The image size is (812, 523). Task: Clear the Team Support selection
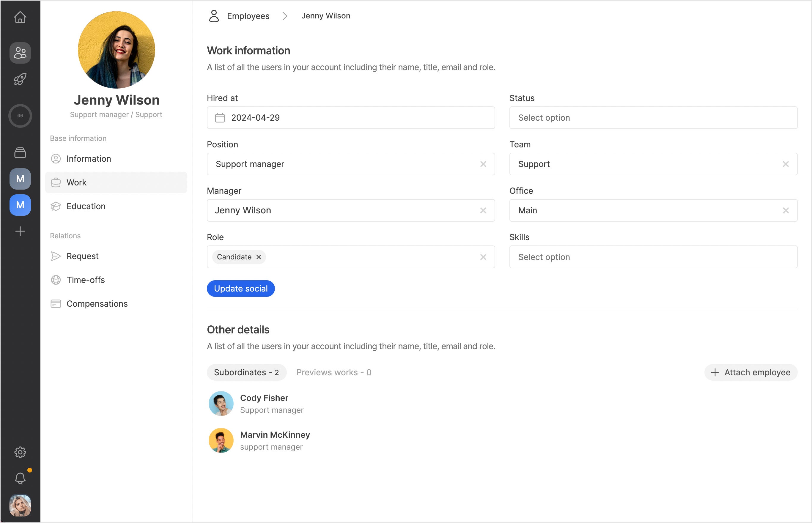click(x=785, y=164)
